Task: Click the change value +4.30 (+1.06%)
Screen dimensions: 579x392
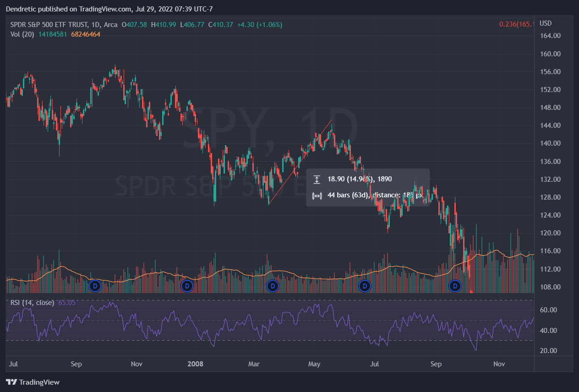Action: [260, 25]
